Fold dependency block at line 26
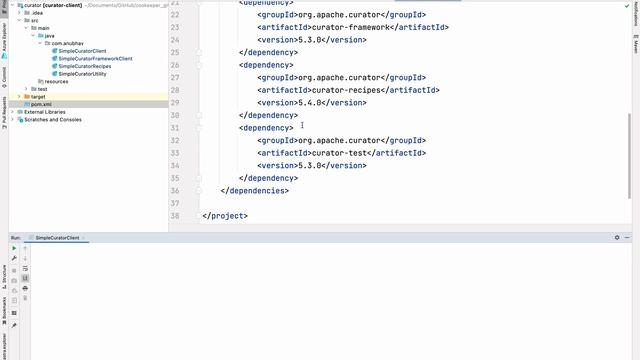Image resolution: width=640 pixels, height=360 pixels. 199,65
